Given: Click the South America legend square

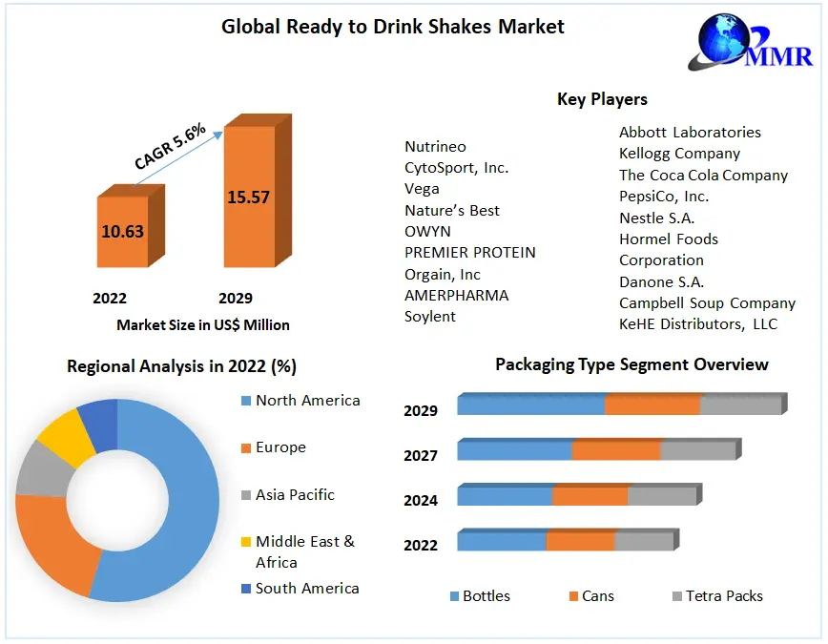Looking at the screenshot, I should (245, 589).
